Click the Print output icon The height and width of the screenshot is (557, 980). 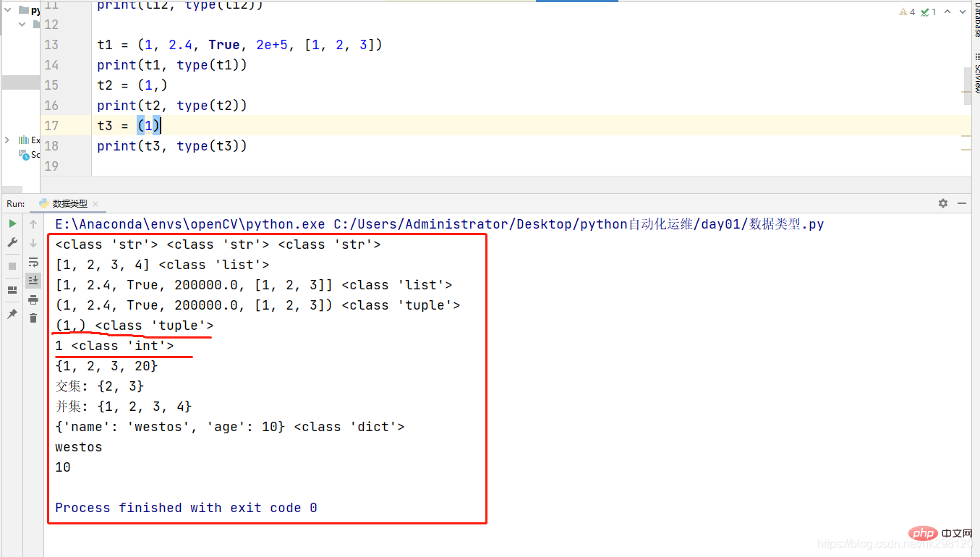pos(33,299)
